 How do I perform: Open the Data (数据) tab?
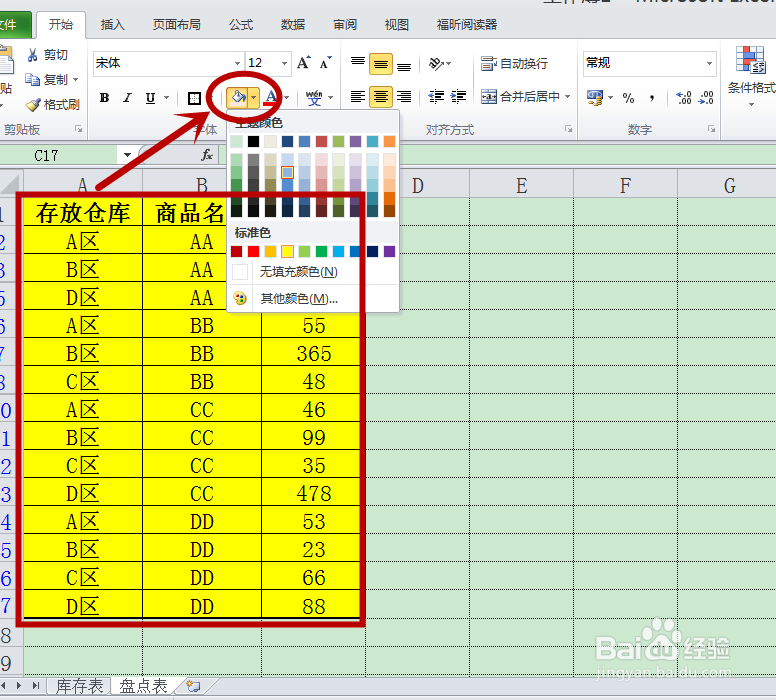pyautogui.click(x=293, y=25)
